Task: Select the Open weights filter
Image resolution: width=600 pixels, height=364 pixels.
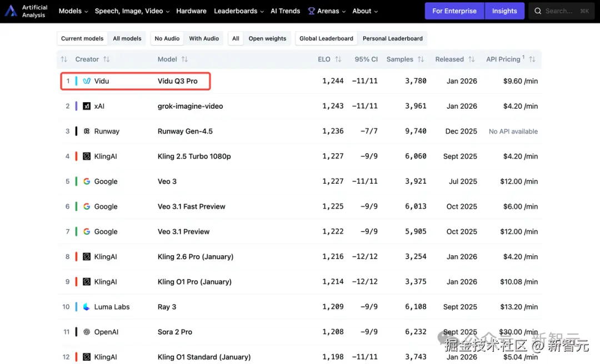Action: 267,39
